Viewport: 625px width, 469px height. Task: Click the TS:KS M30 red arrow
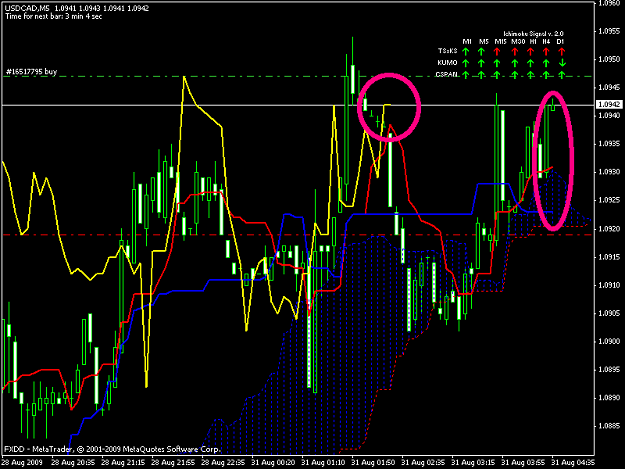pos(515,51)
